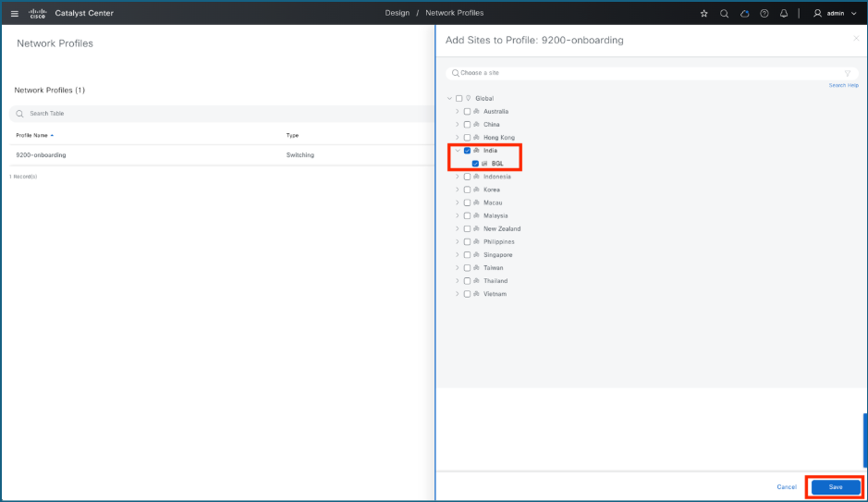The image size is (868, 502).
Task: Uncheck the India checkbox
Action: pos(467,151)
